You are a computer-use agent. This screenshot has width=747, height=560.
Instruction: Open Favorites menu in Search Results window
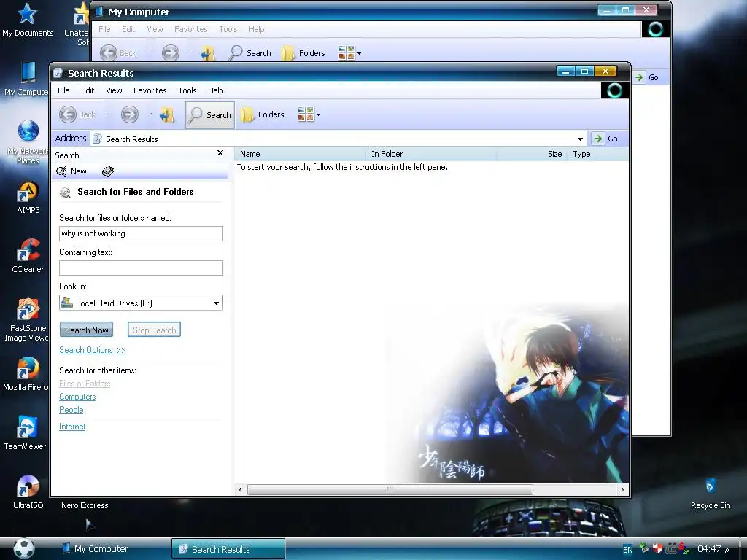click(150, 90)
